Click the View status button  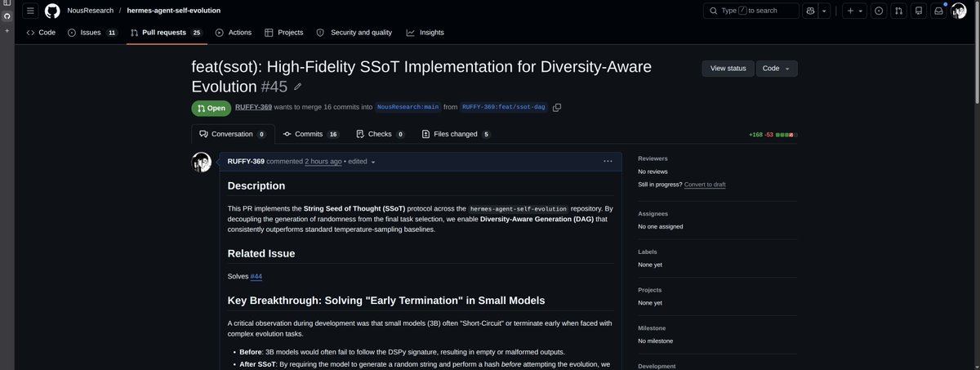pos(728,69)
